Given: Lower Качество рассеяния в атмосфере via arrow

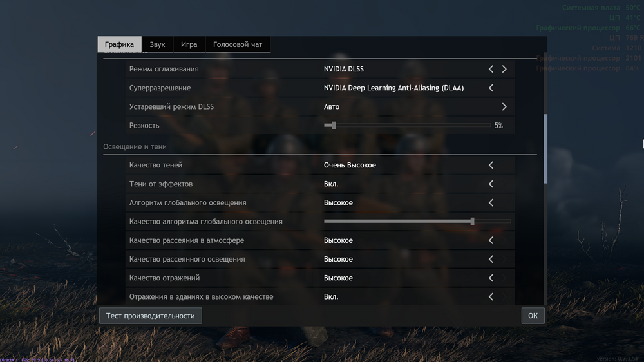Looking at the screenshot, I should (x=491, y=240).
